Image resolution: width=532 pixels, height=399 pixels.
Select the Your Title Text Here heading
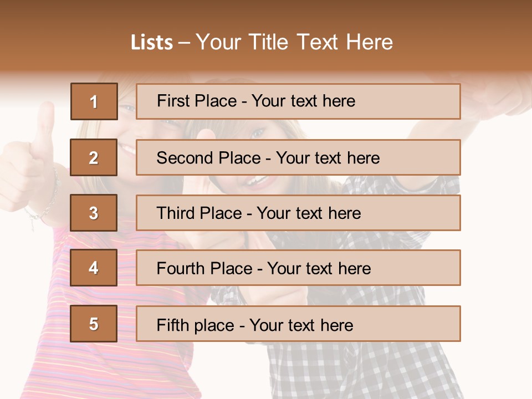point(294,43)
